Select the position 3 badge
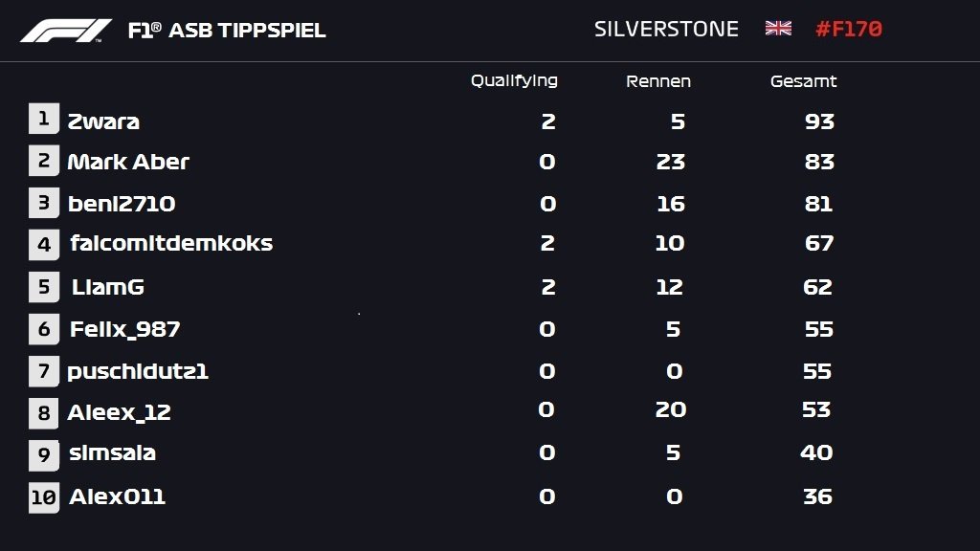 (x=44, y=203)
